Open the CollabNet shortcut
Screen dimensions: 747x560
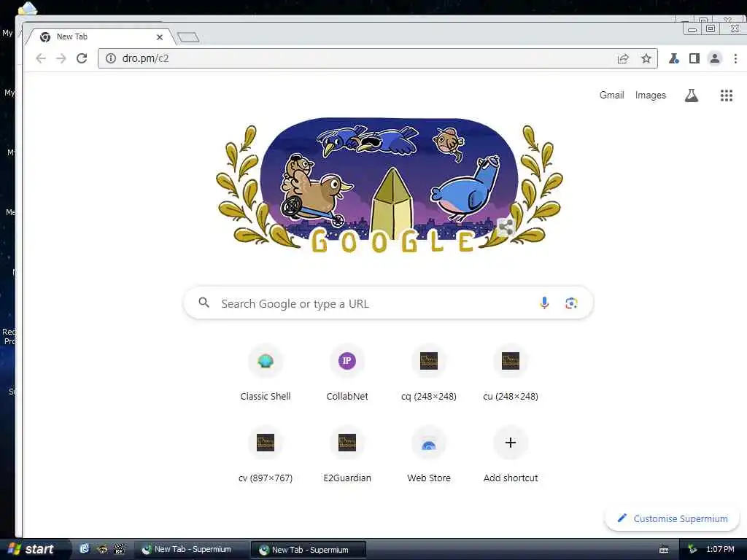click(x=347, y=373)
